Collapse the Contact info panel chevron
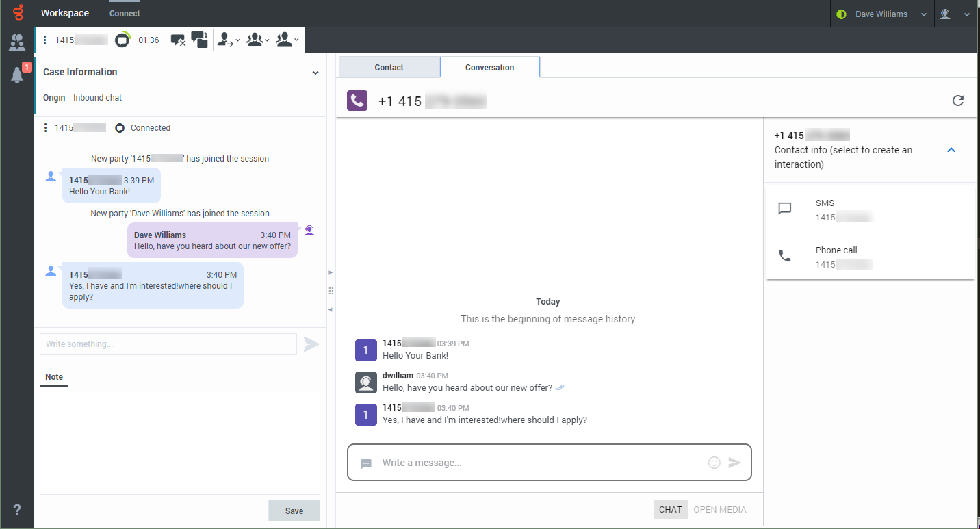This screenshot has width=980, height=529. click(x=951, y=150)
